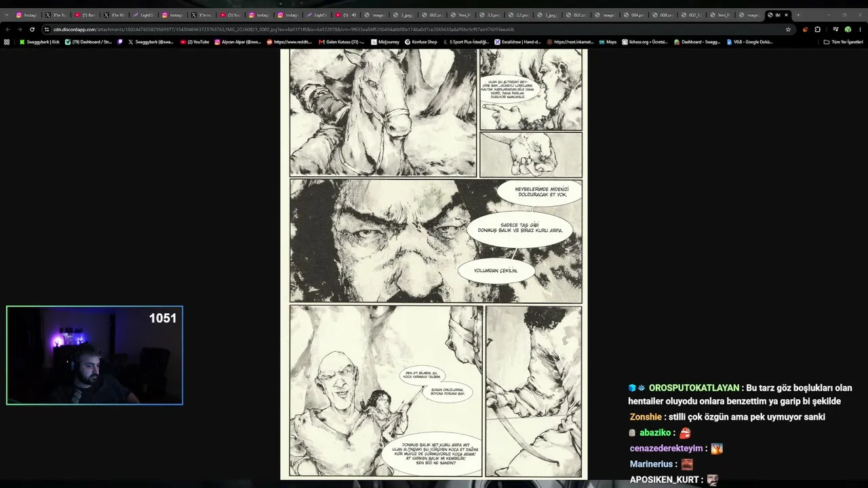Screen dimensions: 868x488
Task: Bookmark this page with the star icon
Action: click(x=788, y=29)
